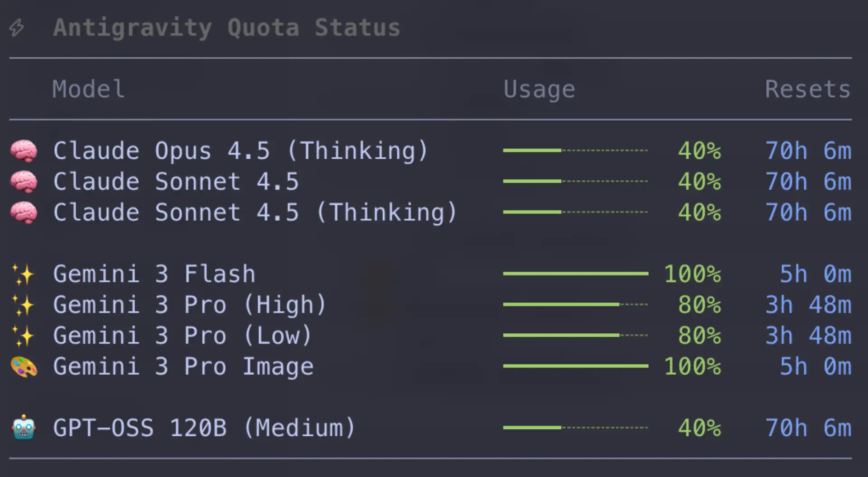
Task: Select the Antigravity Quota Status title
Action: coord(226,28)
